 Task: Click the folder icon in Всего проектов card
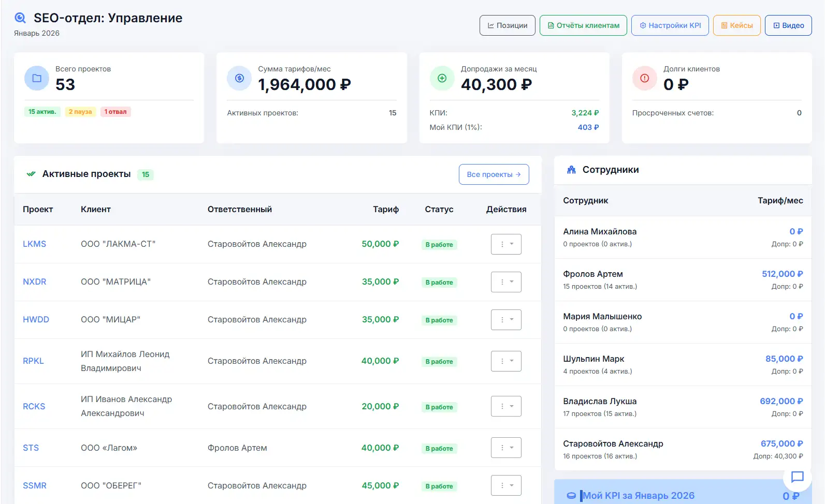click(x=37, y=78)
